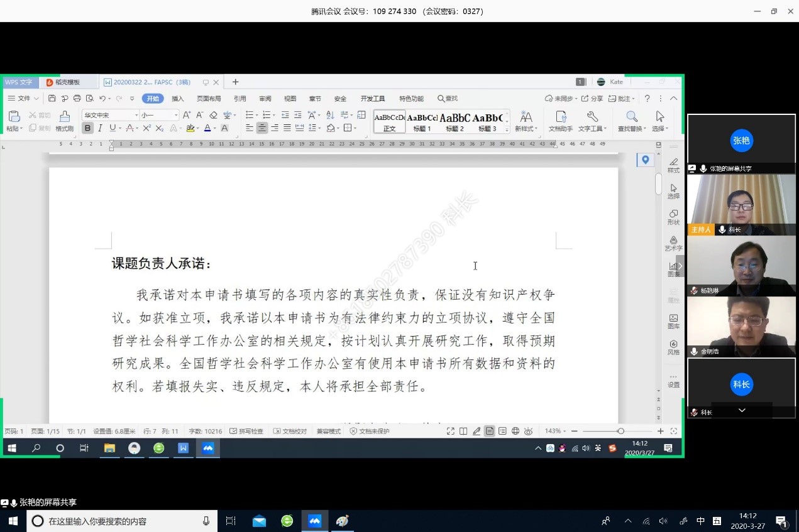799x532 pixels.
Task: Open Tencent Meeting app in Windows taskbar
Action: tap(314, 521)
